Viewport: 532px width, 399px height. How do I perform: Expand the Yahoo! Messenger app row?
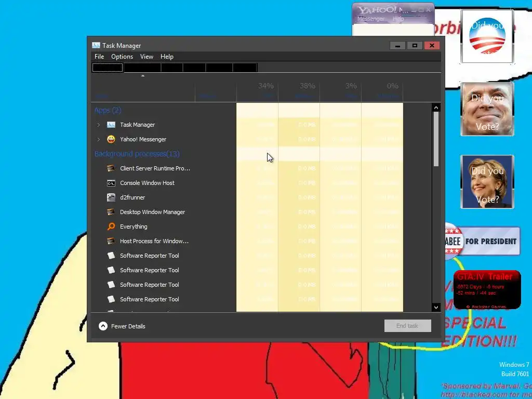pos(98,139)
